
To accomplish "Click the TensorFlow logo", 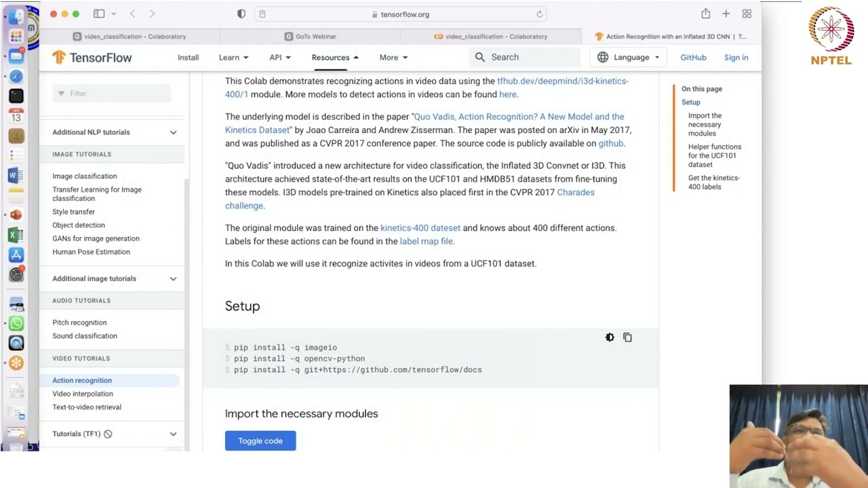I will [92, 58].
